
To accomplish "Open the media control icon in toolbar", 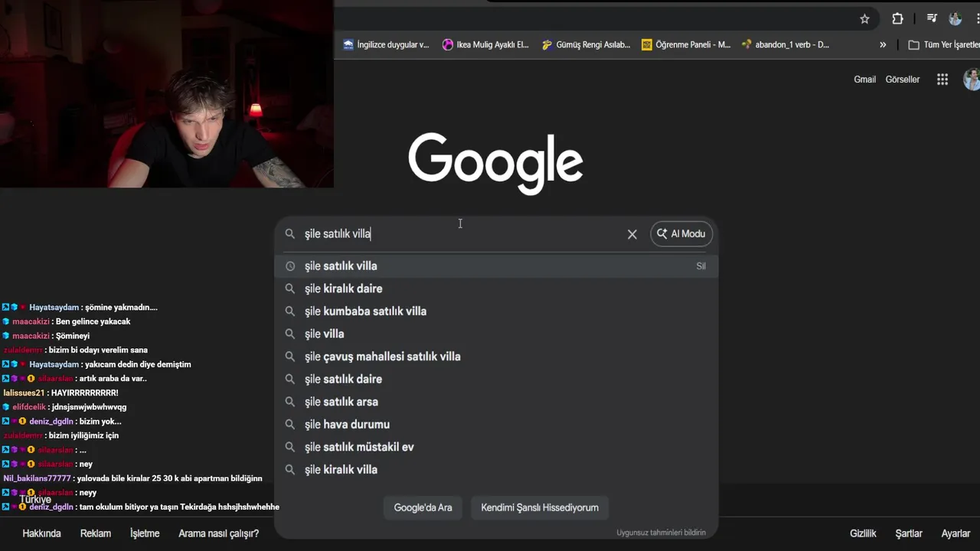I will 932,19.
